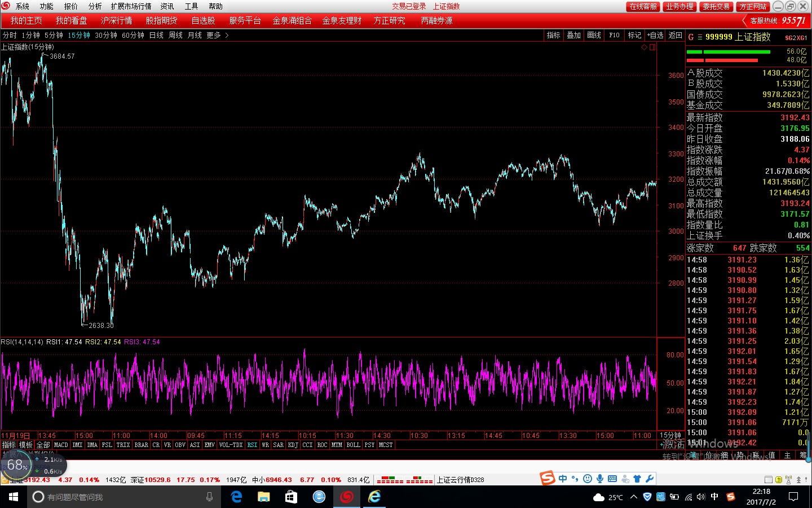Click the red G icon beside 999999

[x=691, y=37]
